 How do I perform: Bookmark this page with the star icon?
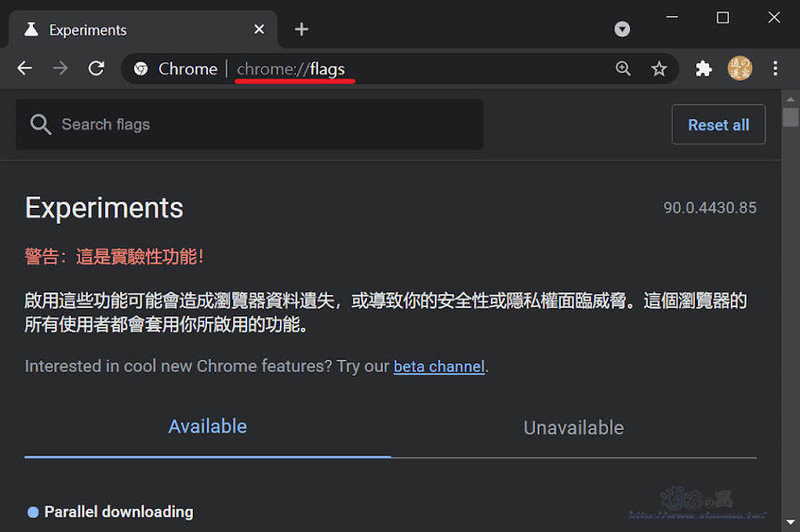coord(659,68)
